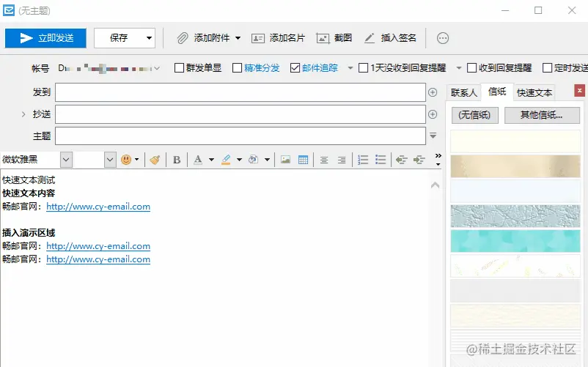Image resolution: width=588 pixels, height=367 pixels.
Task: Enable the 1天没收到回复提醒 checkbox
Action: 364,68
